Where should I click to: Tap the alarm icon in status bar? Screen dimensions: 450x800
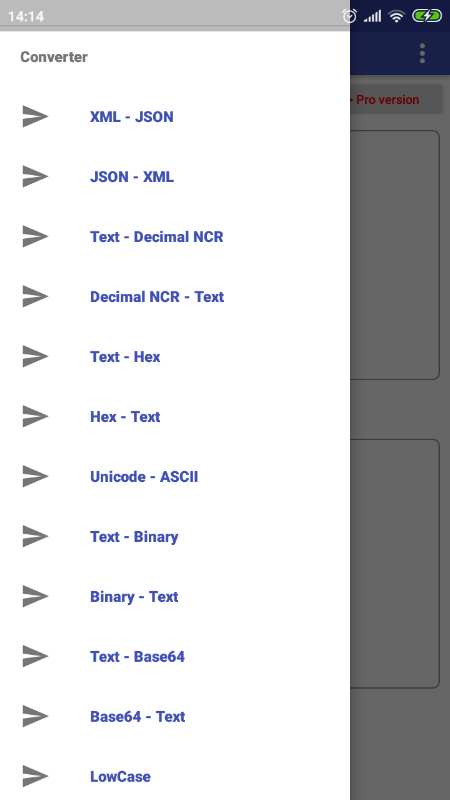(x=349, y=16)
